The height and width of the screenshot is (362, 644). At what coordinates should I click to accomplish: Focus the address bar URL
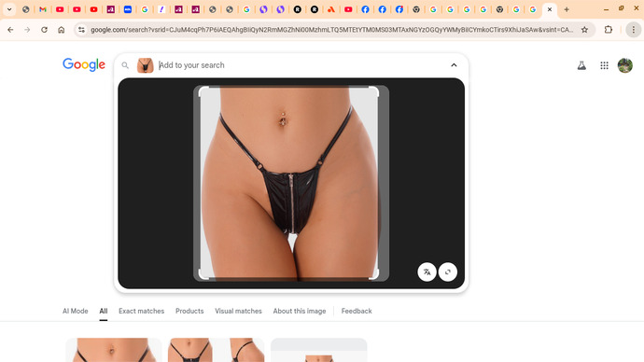point(332,30)
